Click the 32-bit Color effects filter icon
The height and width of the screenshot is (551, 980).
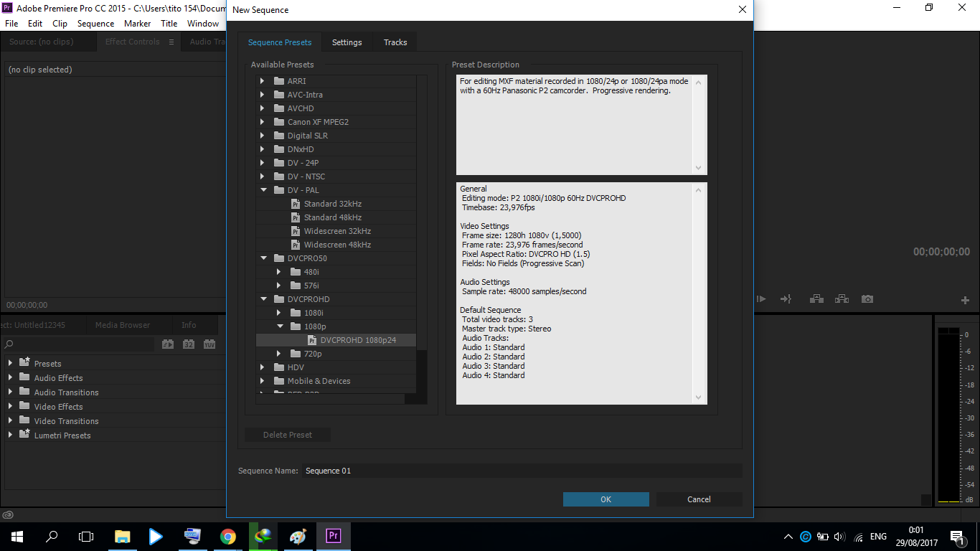[x=189, y=344]
